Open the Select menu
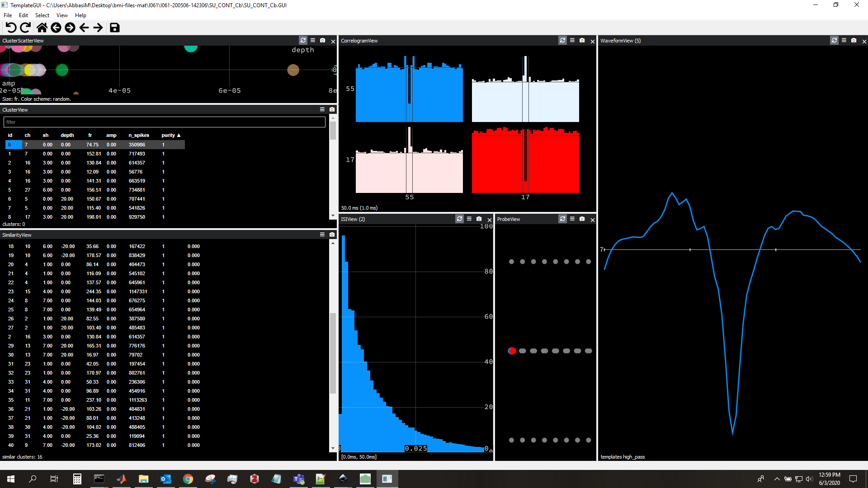The width and height of the screenshot is (868, 488). [x=42, y=15]
